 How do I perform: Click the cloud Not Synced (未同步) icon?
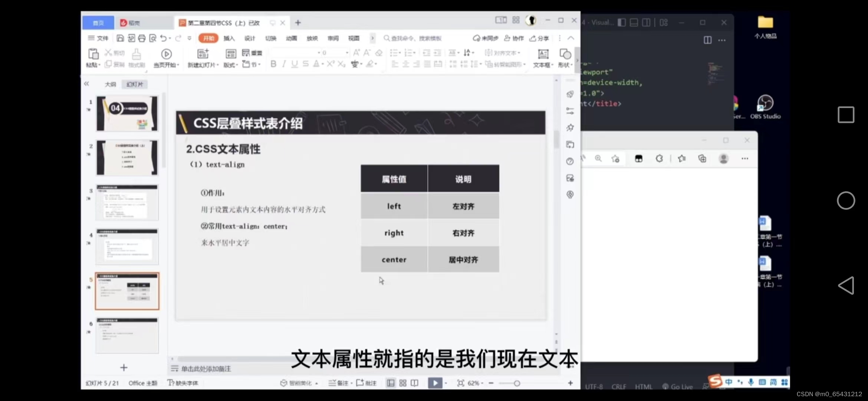click(x=486, y=38)
